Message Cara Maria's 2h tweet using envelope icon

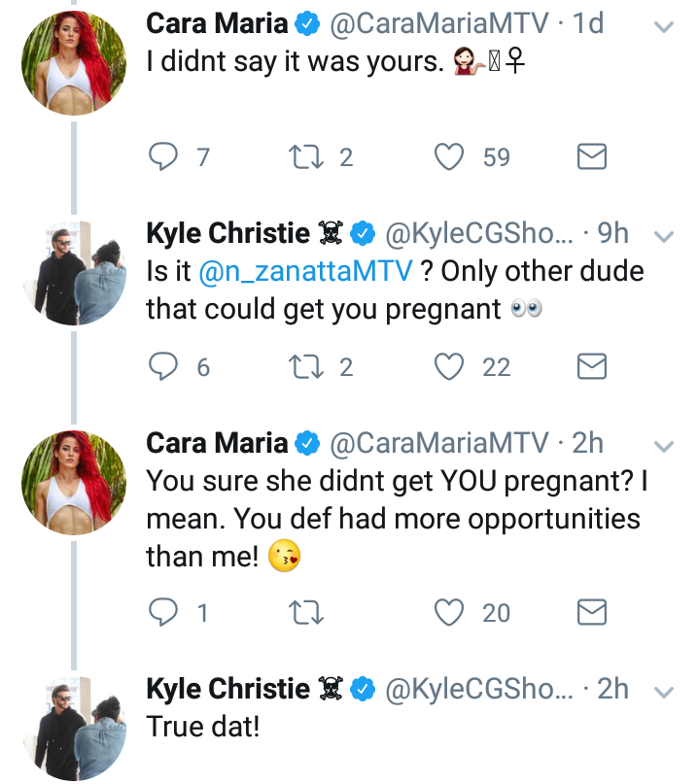pyautogui.click(x=592, y=612)
